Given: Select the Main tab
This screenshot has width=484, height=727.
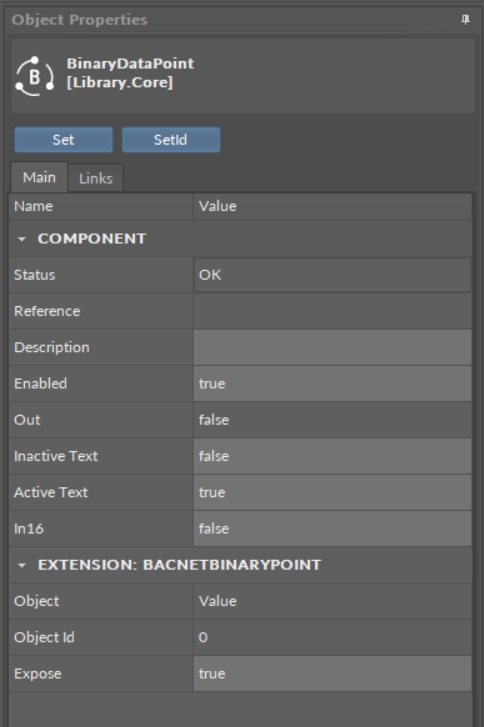Looking at the screenshot, I should click(39, 177).
